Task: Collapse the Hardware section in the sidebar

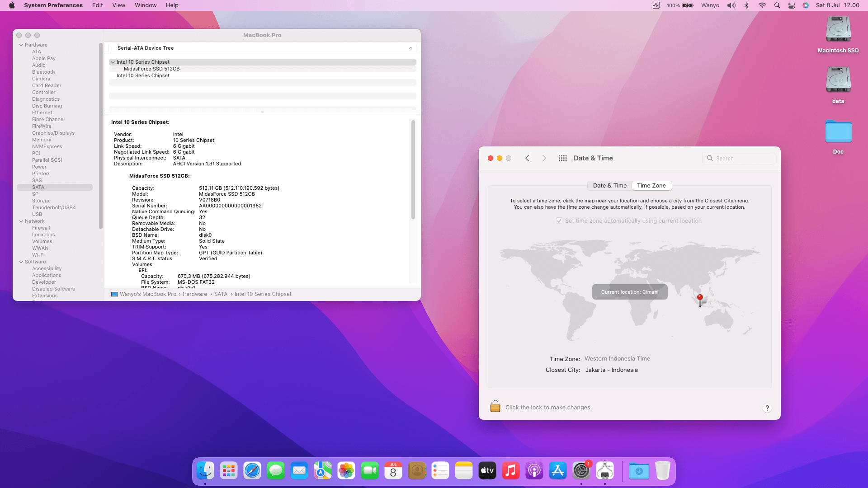Action: click(21, 45)
